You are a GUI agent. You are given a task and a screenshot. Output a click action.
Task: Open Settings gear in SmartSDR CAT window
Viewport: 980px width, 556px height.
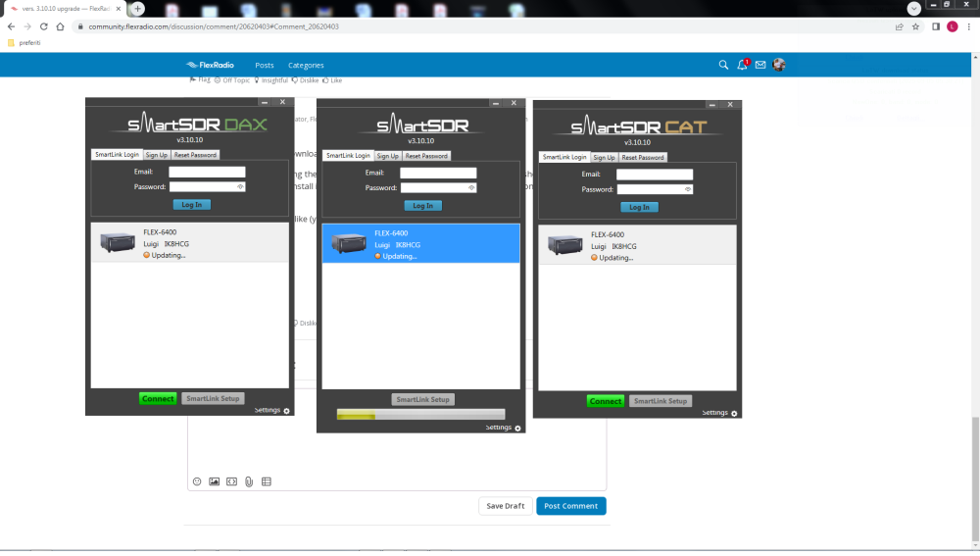point(734,414)
